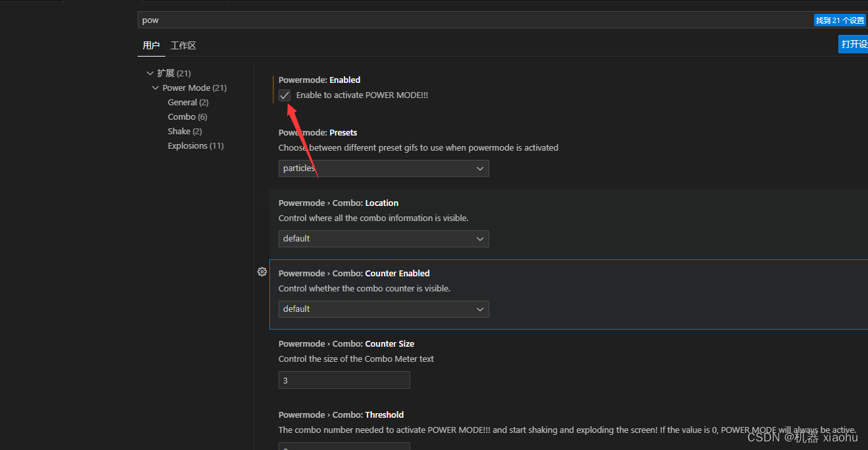Screen dimensions: 868x450
Task: Switch to the 用户 settings tab
Action: click(x=151, y=45)
